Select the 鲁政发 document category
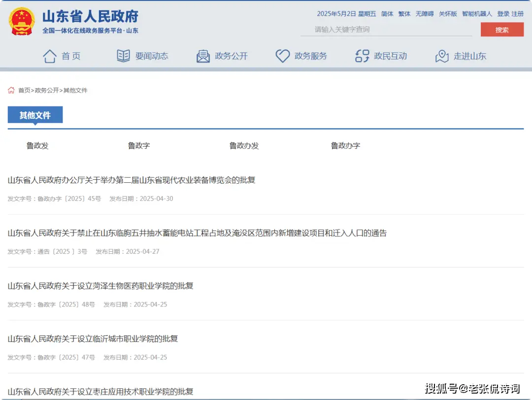Viewport: 532px width, 400px height. (37, 145)
